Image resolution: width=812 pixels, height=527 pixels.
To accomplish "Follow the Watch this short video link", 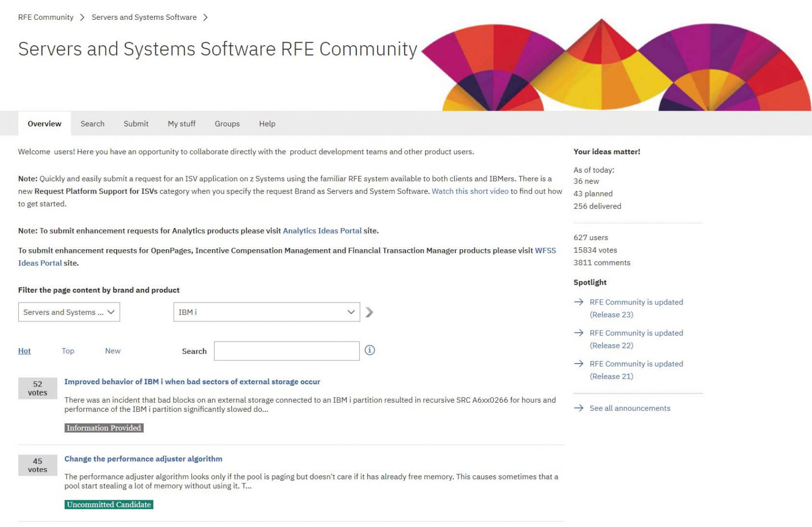I will [x=470, y=191].
